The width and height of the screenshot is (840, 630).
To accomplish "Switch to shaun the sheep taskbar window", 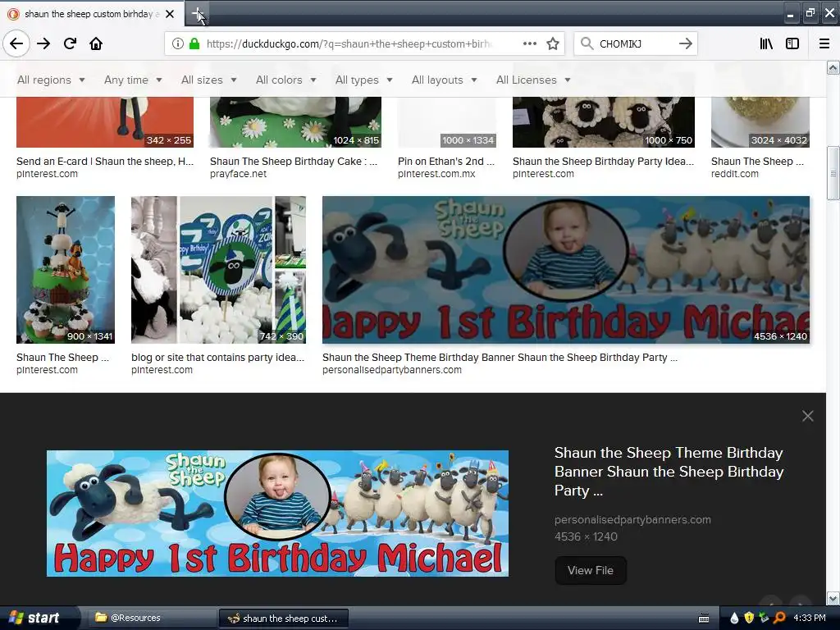I will (x=284, y=619).
